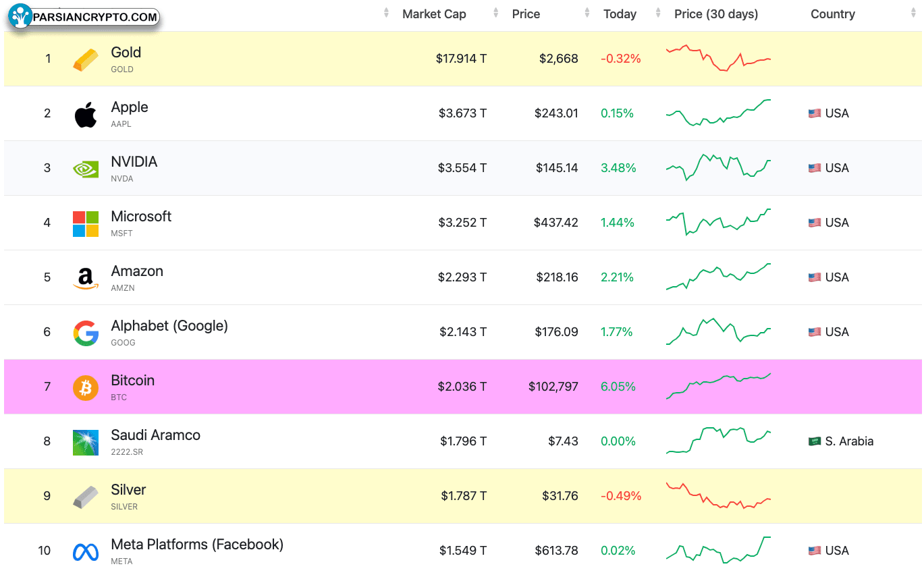The height and width of the screenshot is (577, 924).
Task: Click the Silver bar icon
Action: [86, 497]
